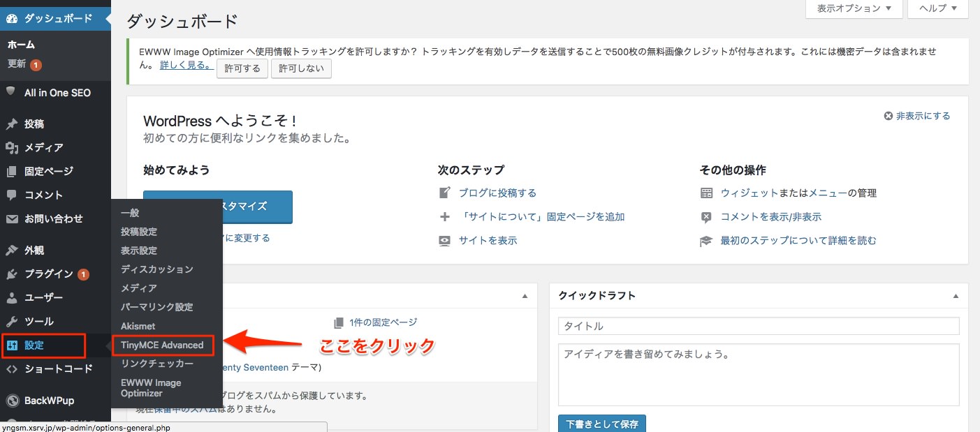Click the update count badge next to 更新
The image size is (980, 432).
pyautogui.click(x=36, y=65)
